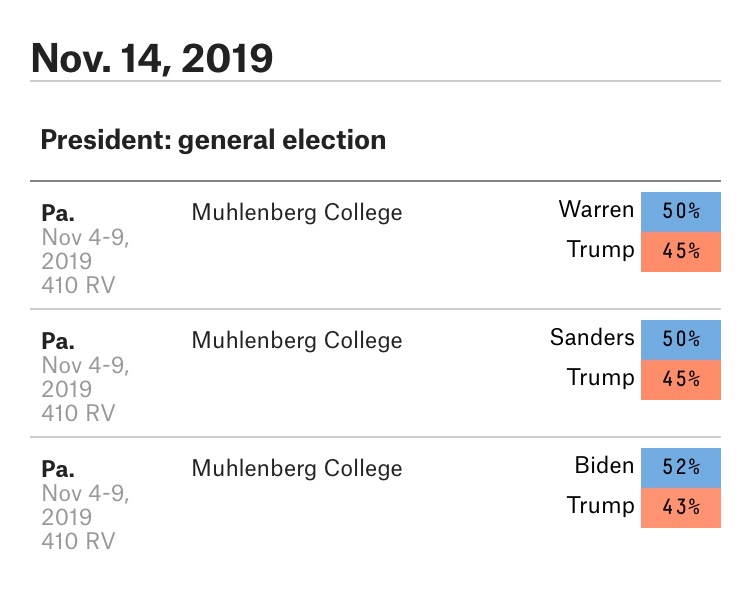
Task: Select Trump's name in the Biden matchup
Action: pos(600,505)
